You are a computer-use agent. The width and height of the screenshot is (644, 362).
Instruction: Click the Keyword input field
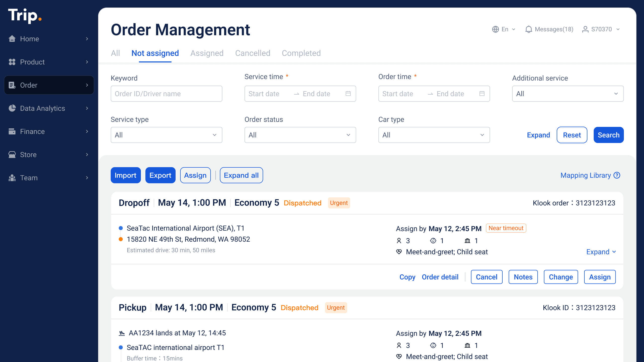[166, 94]
